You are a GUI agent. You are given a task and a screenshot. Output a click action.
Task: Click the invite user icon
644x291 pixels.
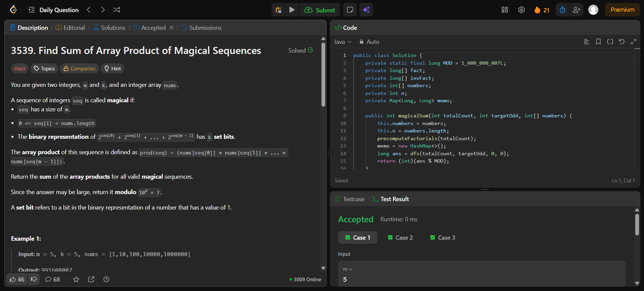point(576,10)
